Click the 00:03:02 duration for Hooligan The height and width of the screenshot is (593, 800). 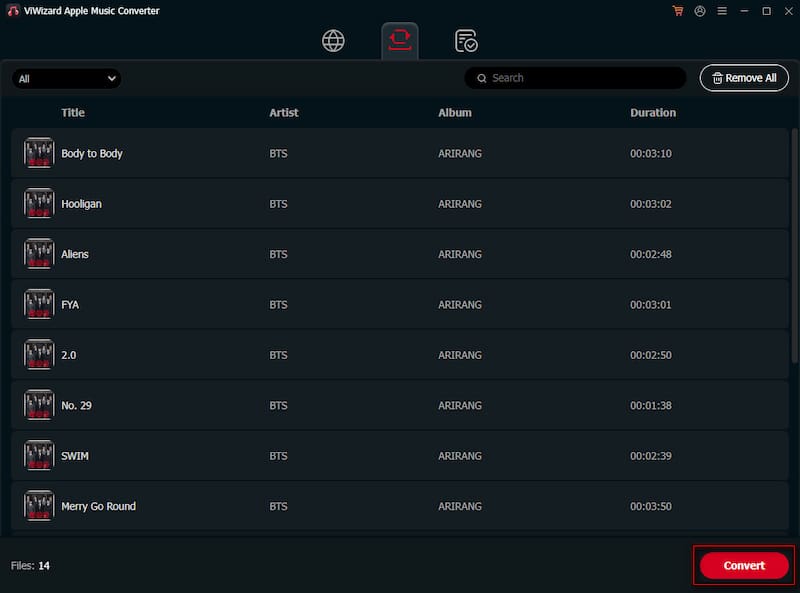coord(651,204)
